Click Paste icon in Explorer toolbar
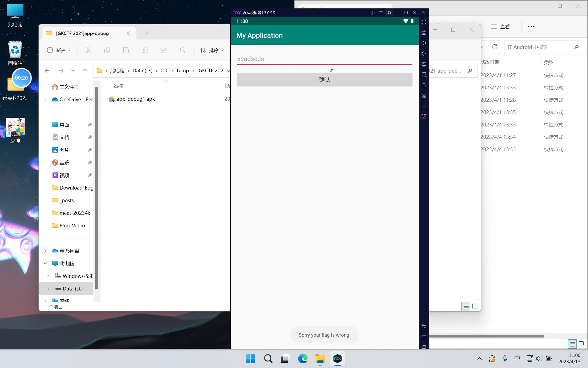This screenshot has height=368, width=588. coord(126,50)
